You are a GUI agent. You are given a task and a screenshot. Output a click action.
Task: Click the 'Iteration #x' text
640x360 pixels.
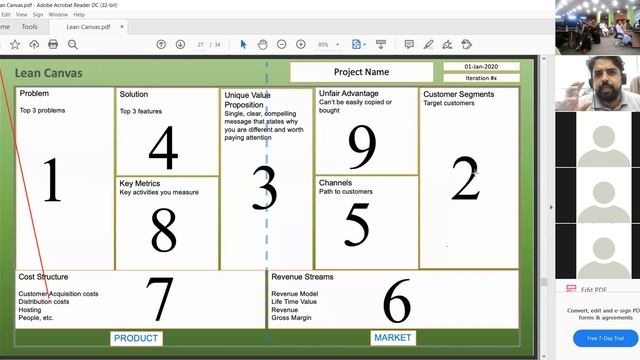pos(481,78)
